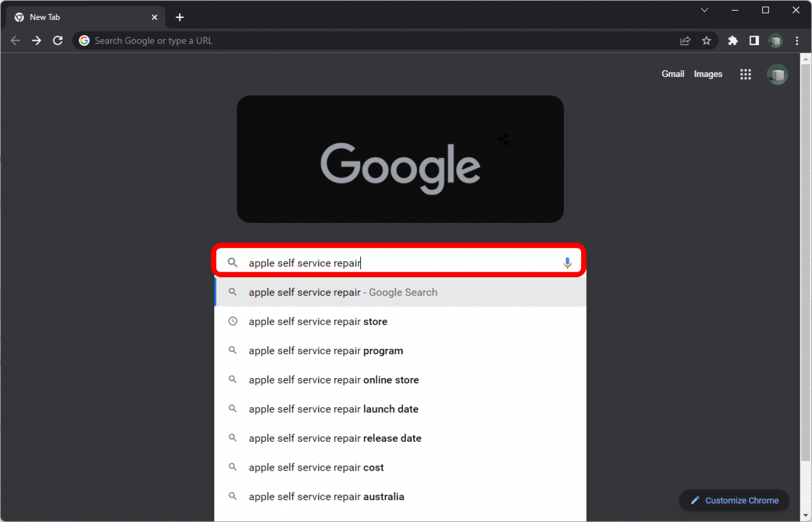Click in the Google search box
The width and height of the screenshot is (812, 522).
(402, 263)
